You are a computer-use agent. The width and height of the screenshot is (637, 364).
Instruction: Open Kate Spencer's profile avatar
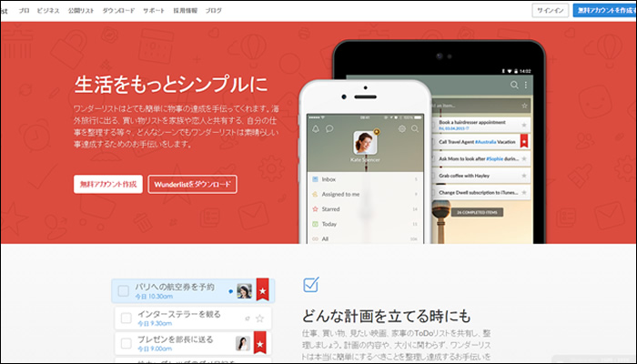(365, 142)
